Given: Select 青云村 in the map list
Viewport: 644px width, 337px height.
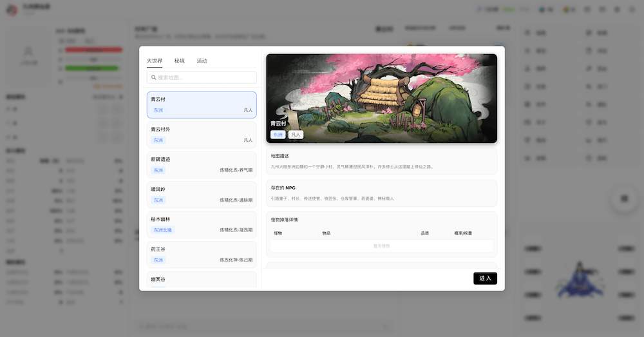Looking at the screenshot, I should point(202,104).
